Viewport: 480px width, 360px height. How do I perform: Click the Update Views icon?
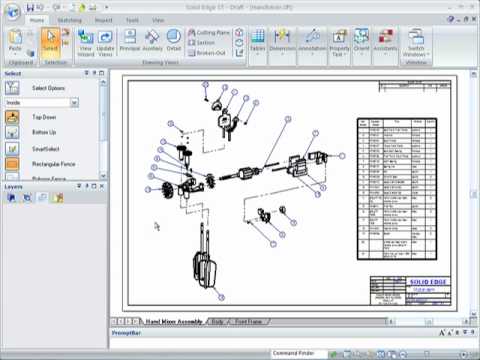[x=105, y=43]
